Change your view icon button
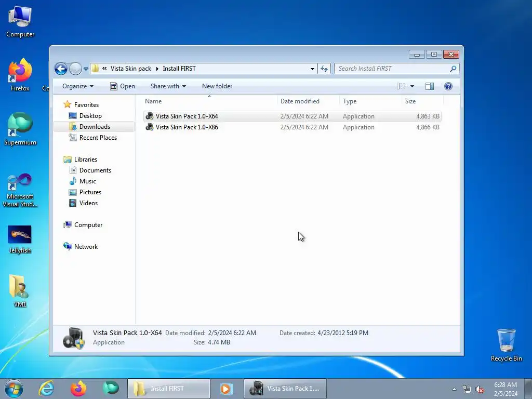 [401, 86]
